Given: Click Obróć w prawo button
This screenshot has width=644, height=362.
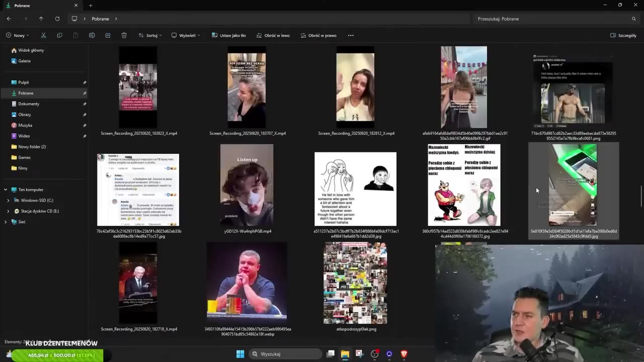Looking at the screenshot, I should (318, 35).
